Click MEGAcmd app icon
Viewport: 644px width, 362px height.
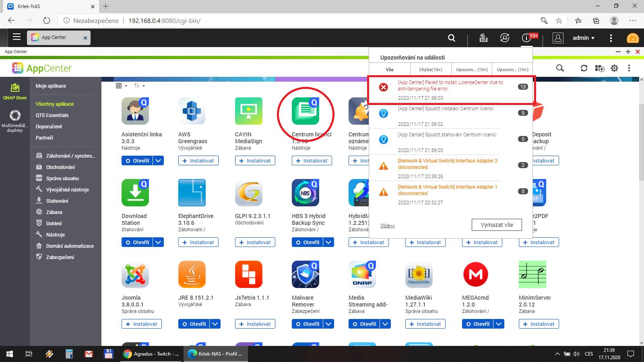pyautogui.click(x=476, y=274)
